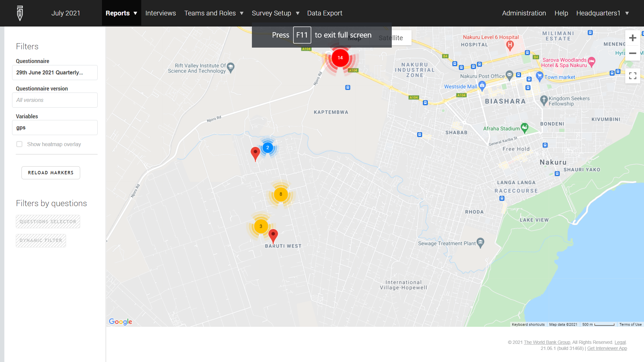Toggle the map fullscreen view icon
Image resolution: width=644 pixels, height=362 pixels.
pyautogui.click(x=633, y=75)
